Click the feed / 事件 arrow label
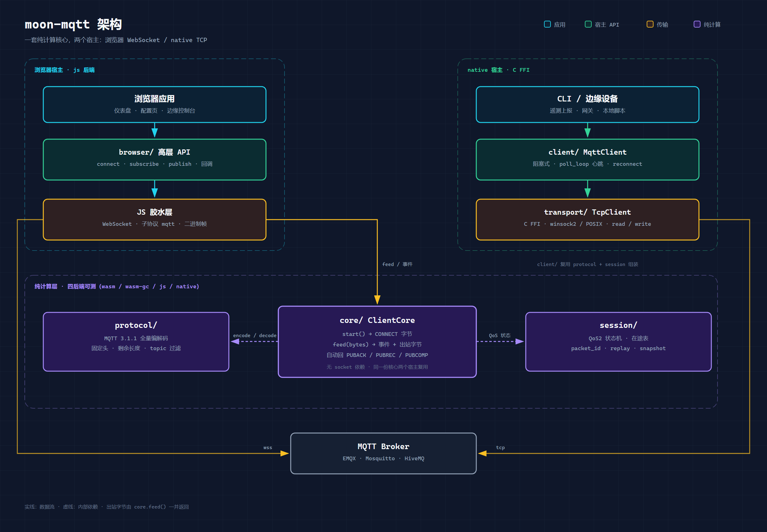Image resolution: width=767 pixels, height=532 pixels. click(x=397, y=264)
